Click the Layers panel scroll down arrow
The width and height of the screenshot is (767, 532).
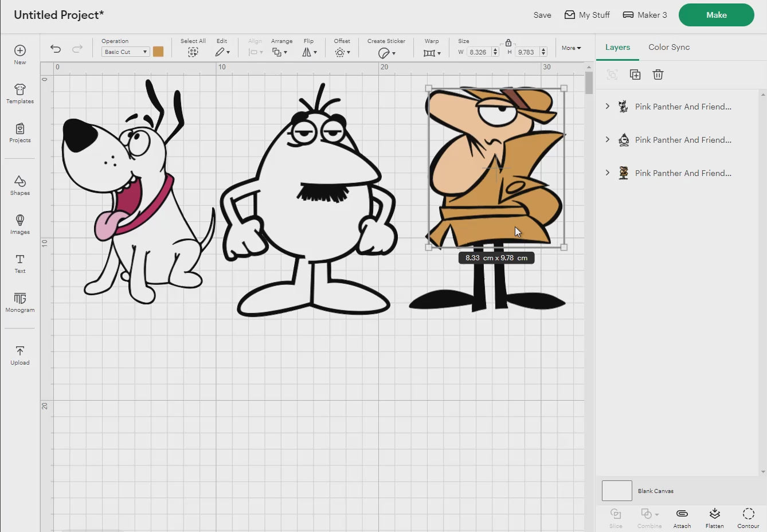pos(762,472)
